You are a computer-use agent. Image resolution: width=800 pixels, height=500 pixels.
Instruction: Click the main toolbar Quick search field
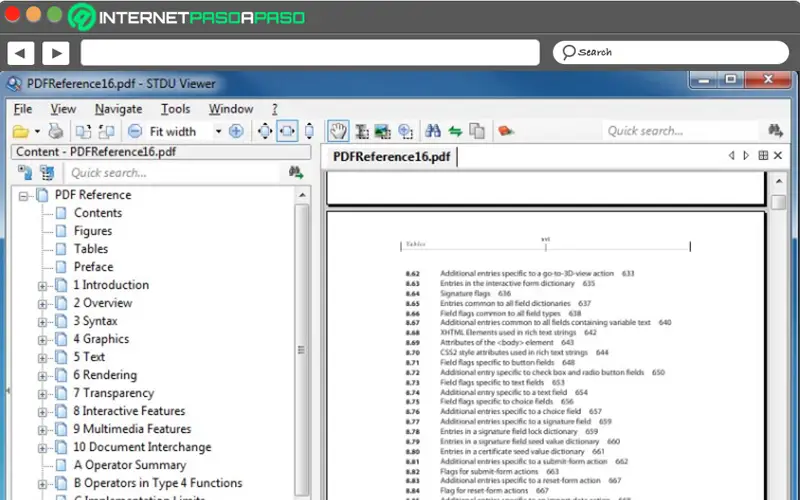coord(683,131)
